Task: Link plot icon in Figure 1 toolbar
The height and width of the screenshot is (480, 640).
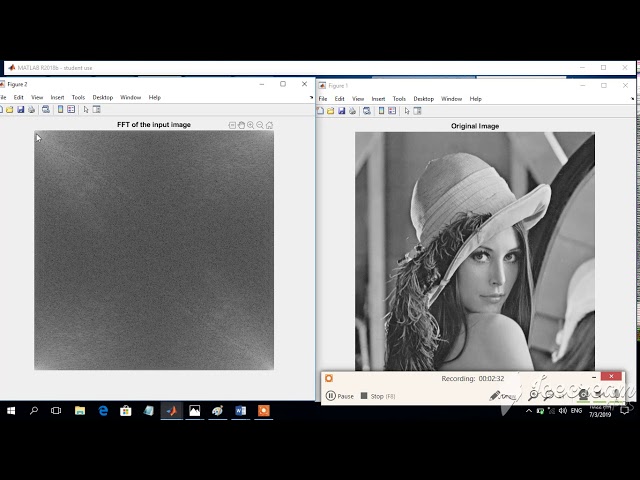Action: pyautogui.click(x=367, y=111)
